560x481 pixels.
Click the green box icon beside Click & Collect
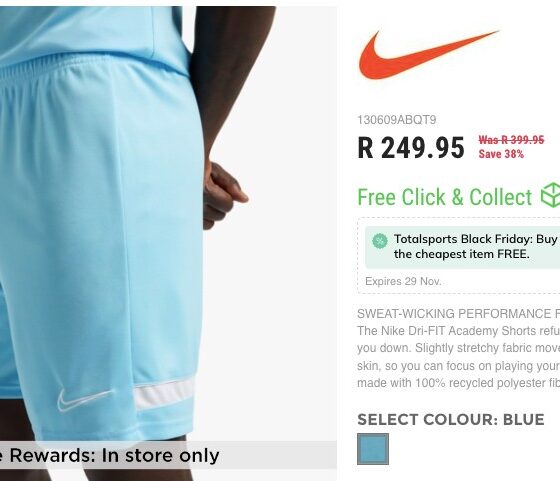(x=550, y=195)
